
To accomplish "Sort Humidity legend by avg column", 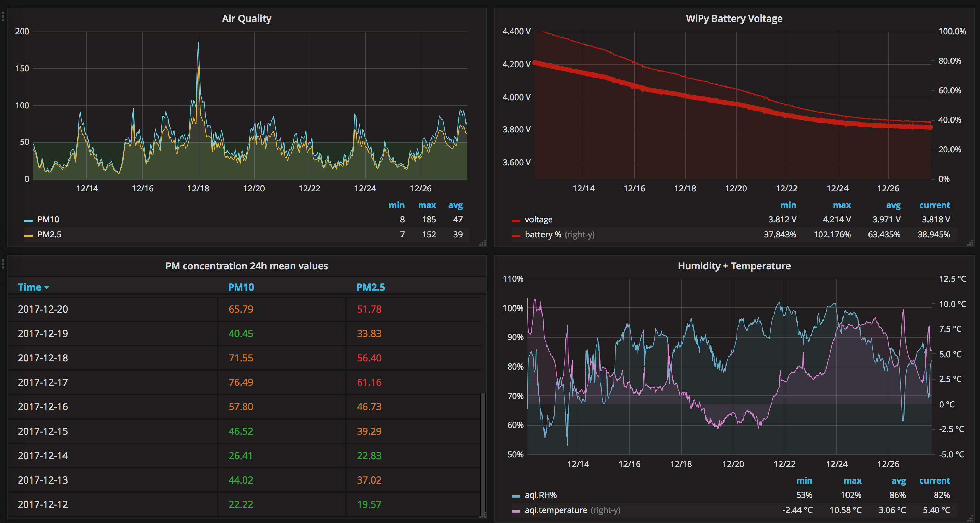I will [x=899, y=481].
